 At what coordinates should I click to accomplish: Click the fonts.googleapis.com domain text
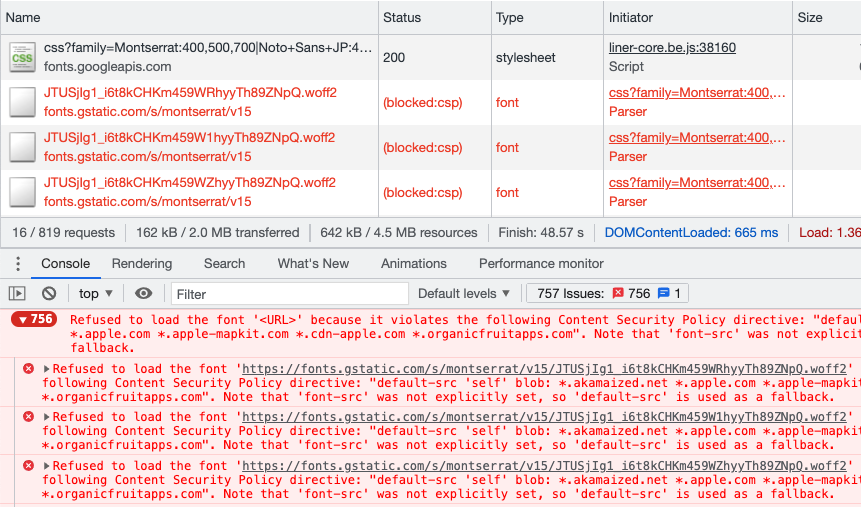tap(108, 66)
